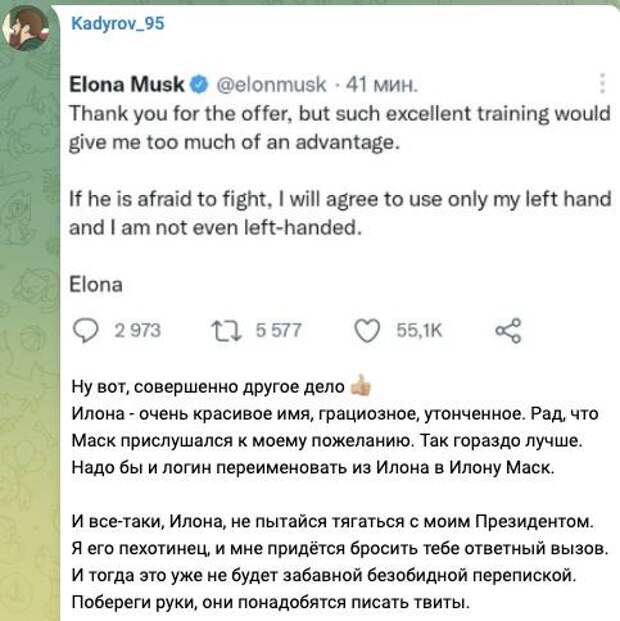Open the Elona Musk display name
This screenshot has height=621, width=620.
click(127, 84)
